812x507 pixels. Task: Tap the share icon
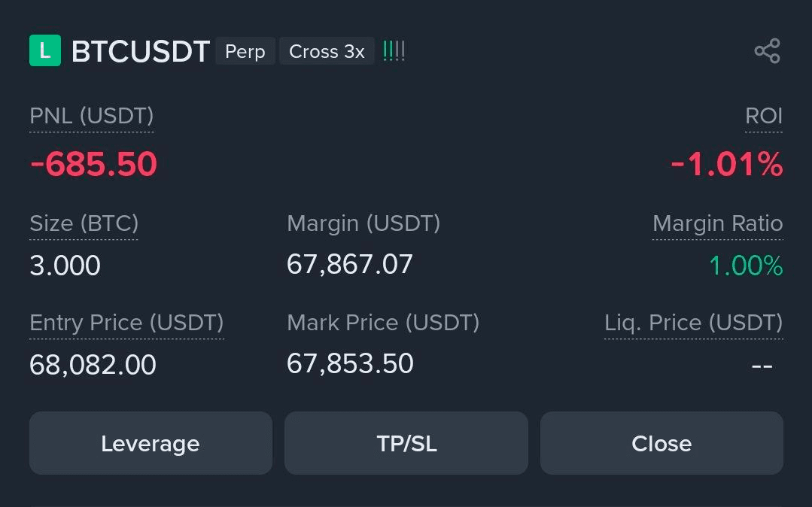(x=767, y=51)
